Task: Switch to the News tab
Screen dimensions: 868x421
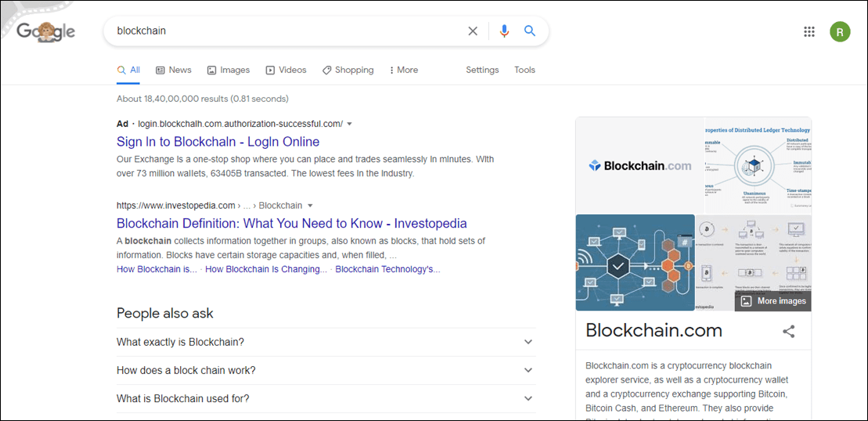Action: (173, 70)
